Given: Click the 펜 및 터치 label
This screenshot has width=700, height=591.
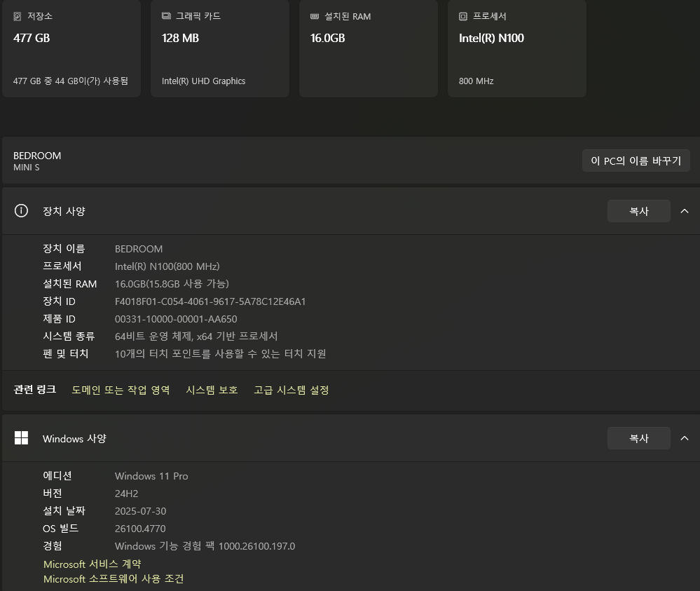Looking at the screenshot, I should [66, 354].
